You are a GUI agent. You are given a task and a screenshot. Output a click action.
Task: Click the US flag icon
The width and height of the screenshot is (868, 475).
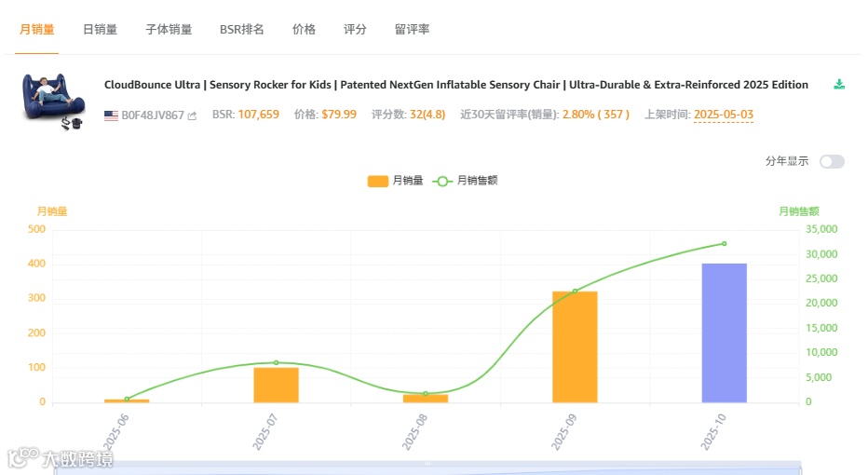point(111,115)
